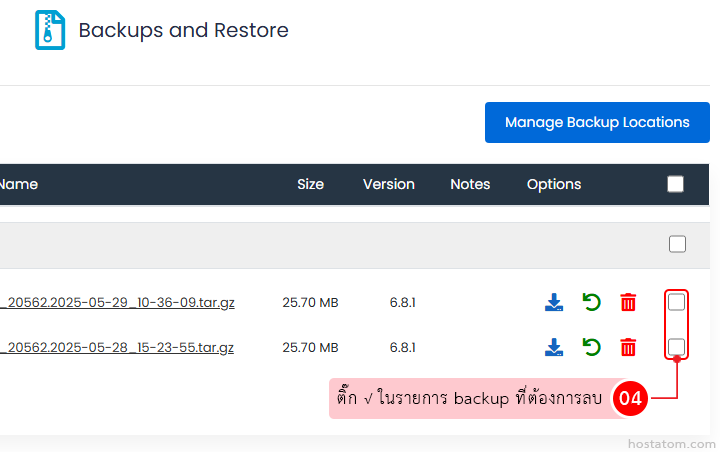Tick the checkbox in the gray group row

click(677, 244)
